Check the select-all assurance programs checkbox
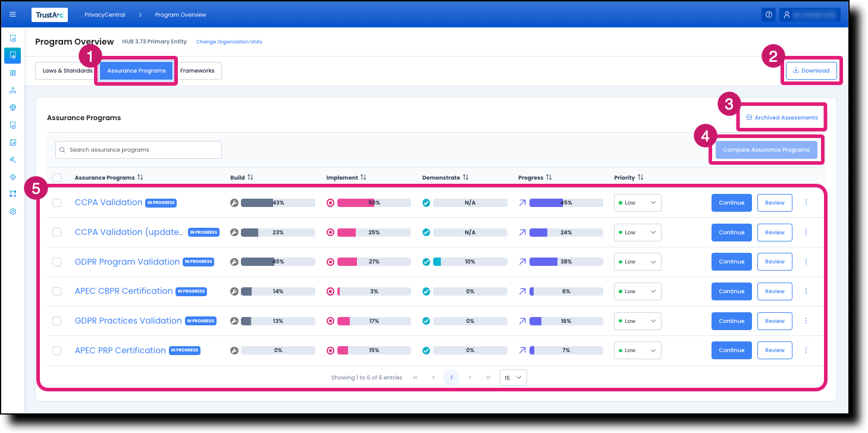 click(57, 177)
